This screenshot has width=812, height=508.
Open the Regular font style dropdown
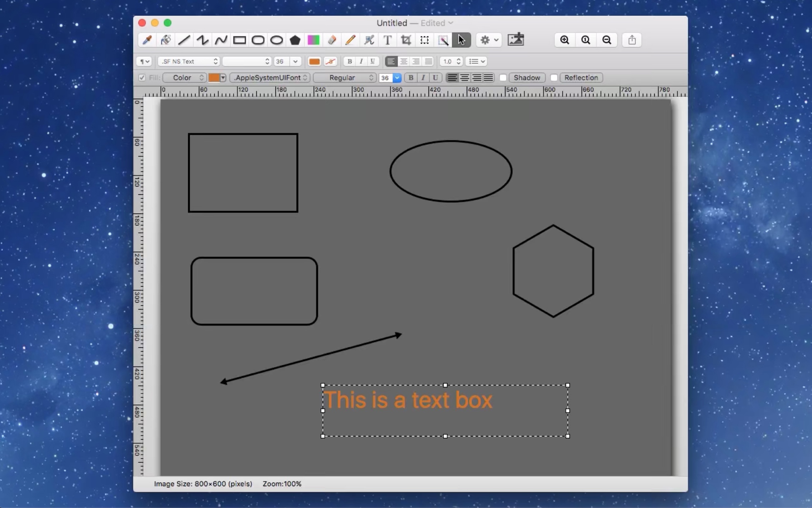click(344, 78)
